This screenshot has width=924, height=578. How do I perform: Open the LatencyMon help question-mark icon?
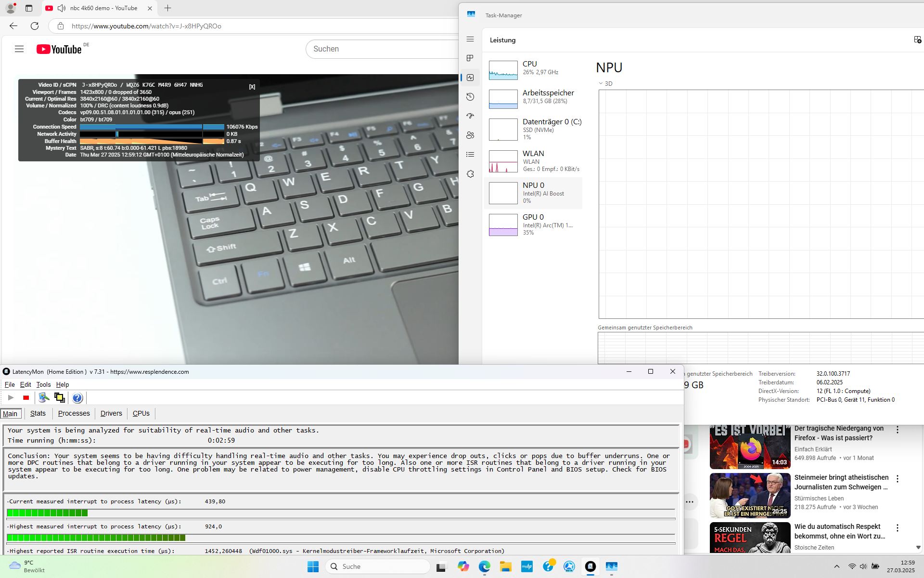point(77,398)
